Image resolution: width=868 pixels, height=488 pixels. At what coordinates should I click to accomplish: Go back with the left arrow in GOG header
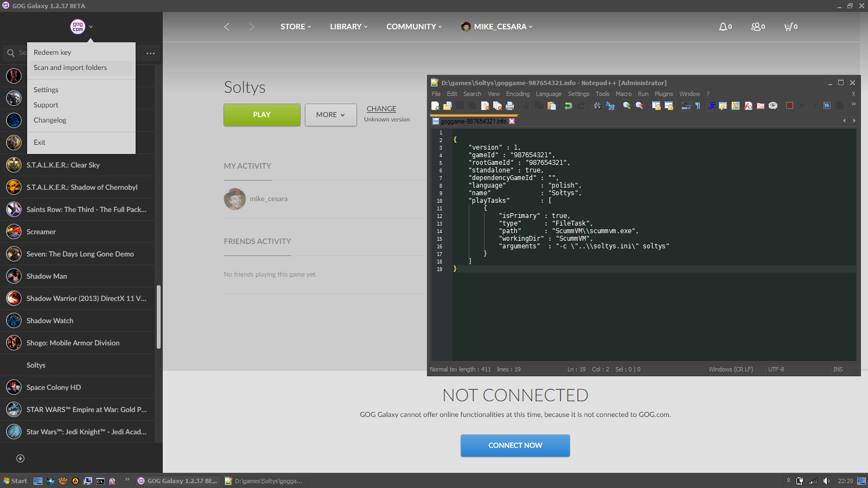[227, 27]
